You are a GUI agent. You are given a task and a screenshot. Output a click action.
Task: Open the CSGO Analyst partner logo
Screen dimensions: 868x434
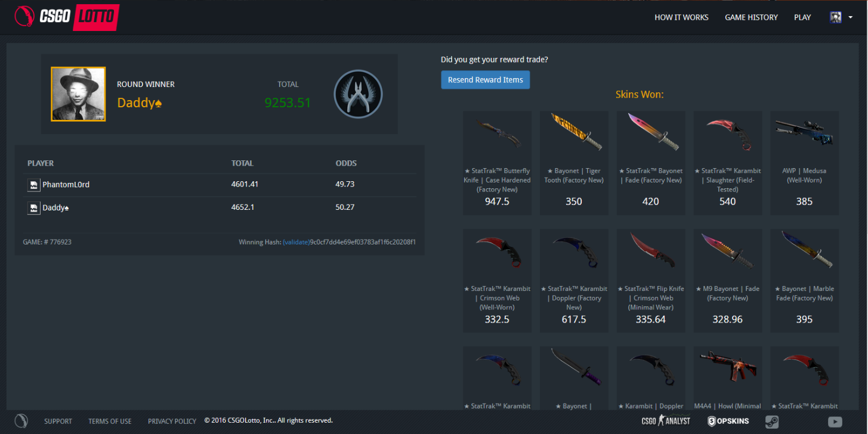point(666,421)
